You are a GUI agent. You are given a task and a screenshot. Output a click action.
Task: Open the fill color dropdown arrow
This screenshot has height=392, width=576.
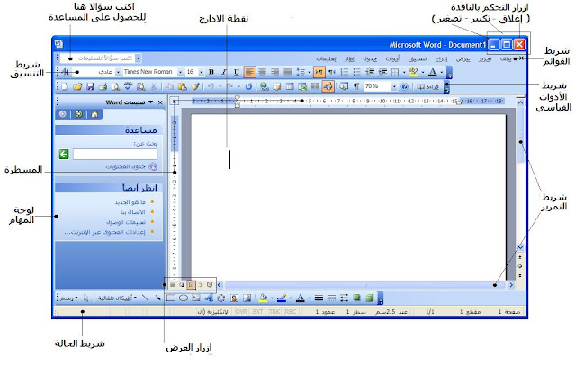coord(272,298)
